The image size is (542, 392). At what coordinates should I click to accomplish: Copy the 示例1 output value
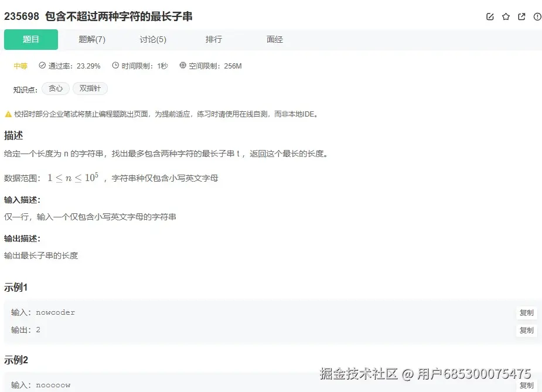pos(526,330)
